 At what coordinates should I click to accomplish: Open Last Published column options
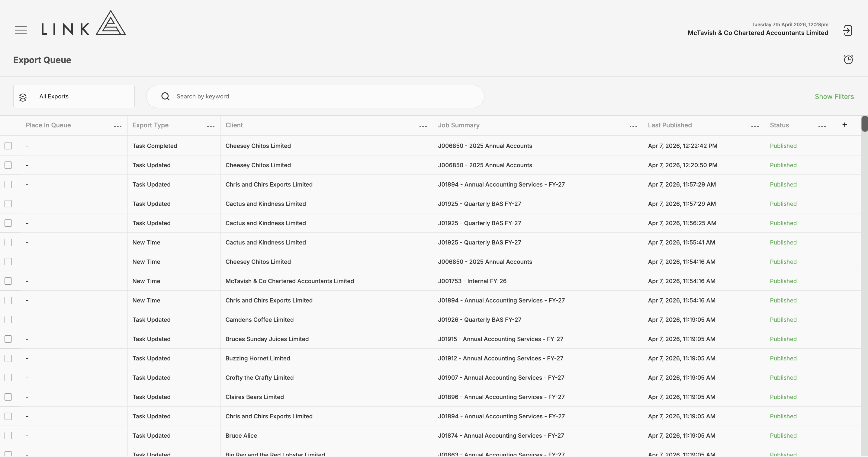click(x=755, y=126)
